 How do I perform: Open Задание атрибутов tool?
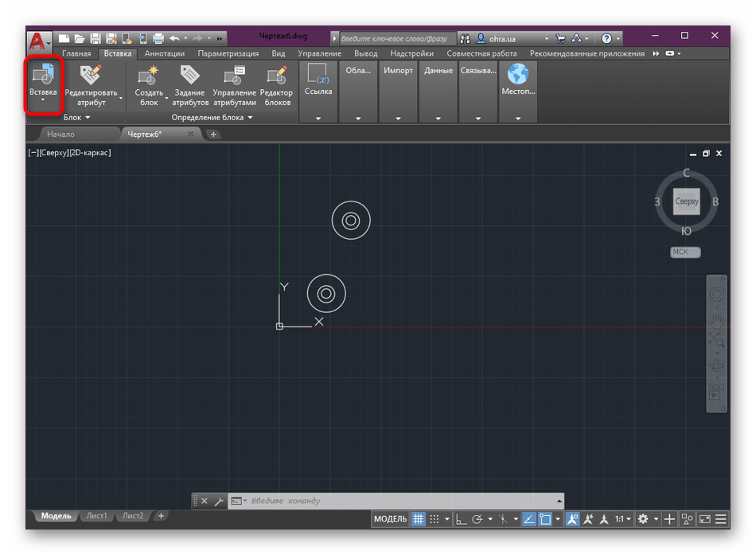[x=190, y=76]
